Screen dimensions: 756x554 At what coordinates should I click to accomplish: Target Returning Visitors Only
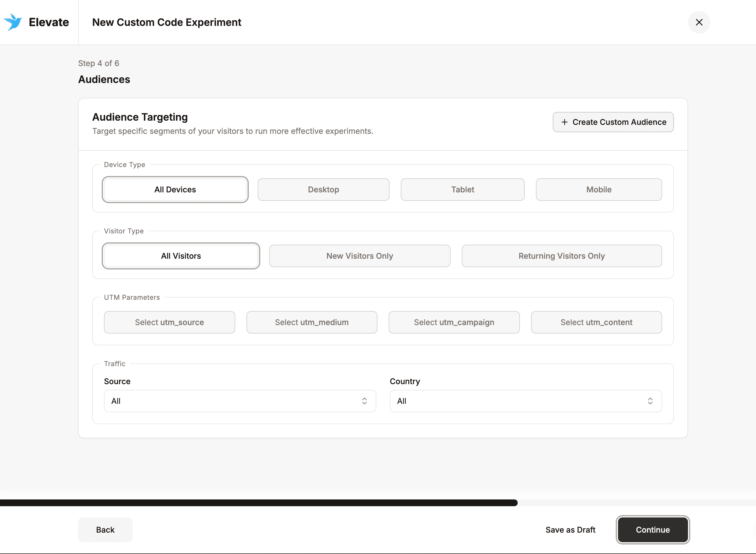[x=562, y=256]
